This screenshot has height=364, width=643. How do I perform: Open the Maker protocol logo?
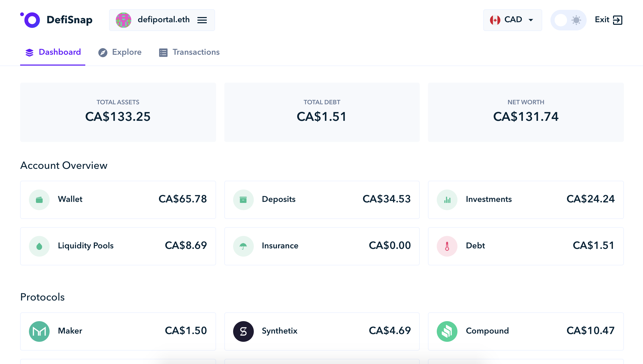[39, 331]
